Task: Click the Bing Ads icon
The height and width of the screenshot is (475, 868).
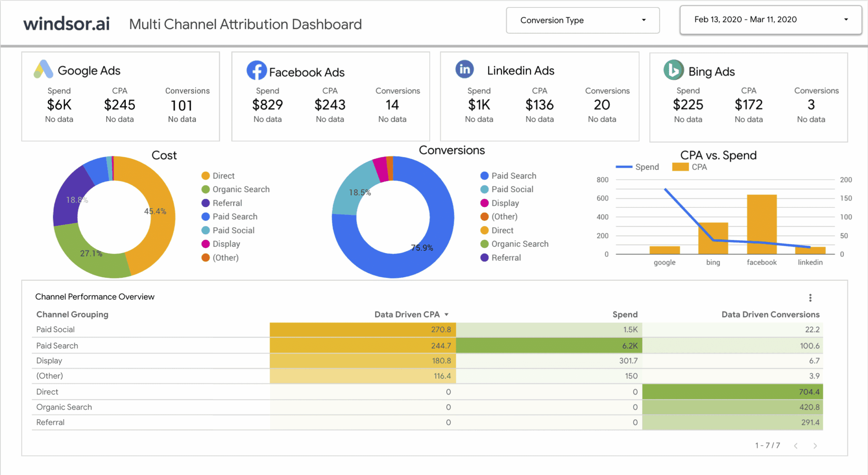Action: [674, 70]
